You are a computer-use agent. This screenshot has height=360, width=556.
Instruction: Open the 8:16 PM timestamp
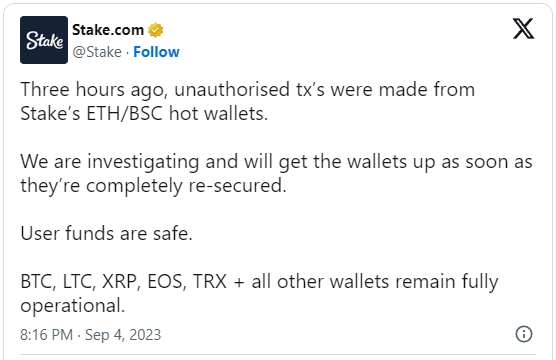[x=46, y=335]
